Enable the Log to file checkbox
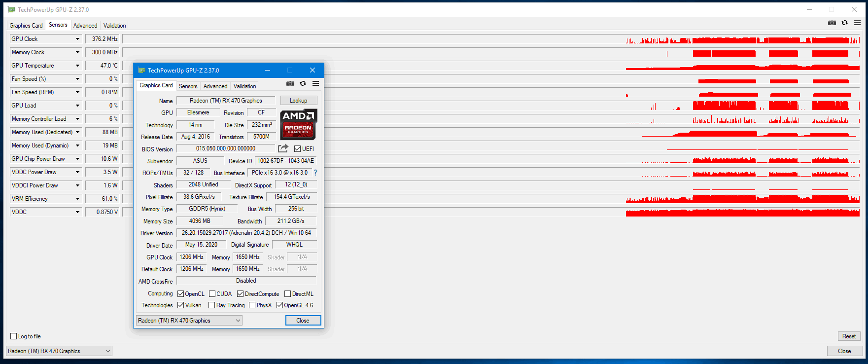The height and width of the screenshot is (364, 868). click(x=14, y=336)
